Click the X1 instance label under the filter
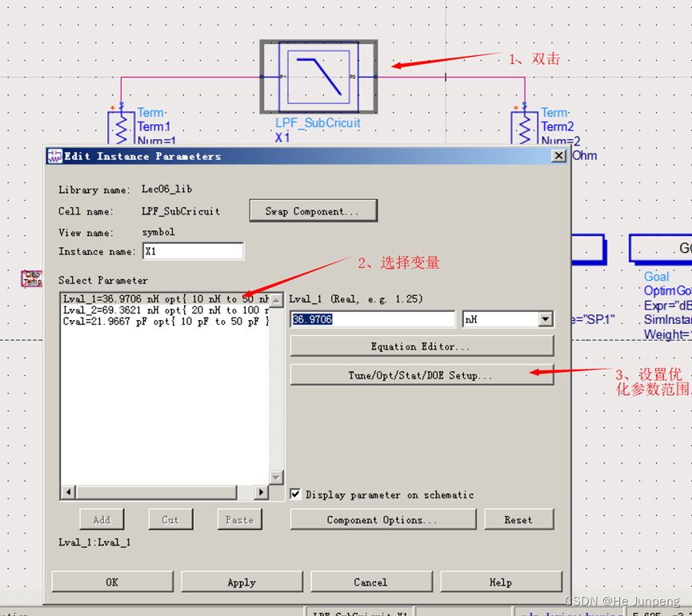The image size is (692, 616). click(282, 138)
